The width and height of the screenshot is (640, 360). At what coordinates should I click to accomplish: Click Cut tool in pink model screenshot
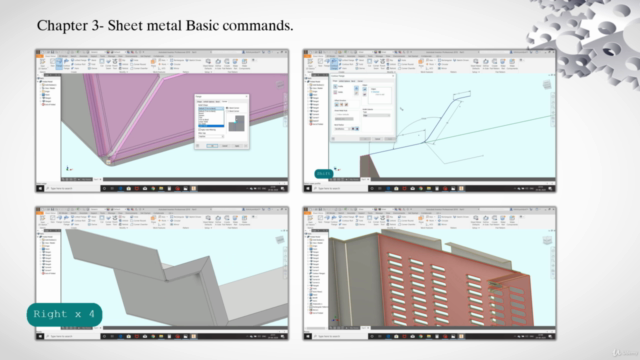click(x=102, y=63)
